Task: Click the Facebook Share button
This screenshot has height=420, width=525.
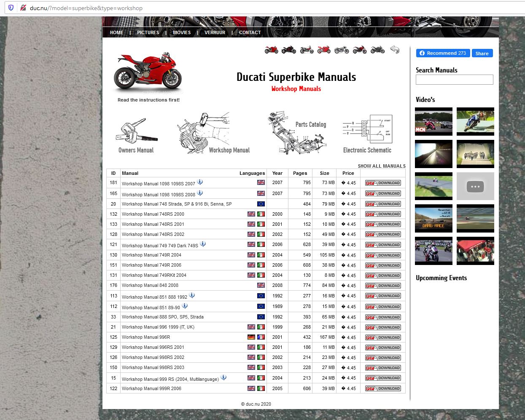Action: 482,53
